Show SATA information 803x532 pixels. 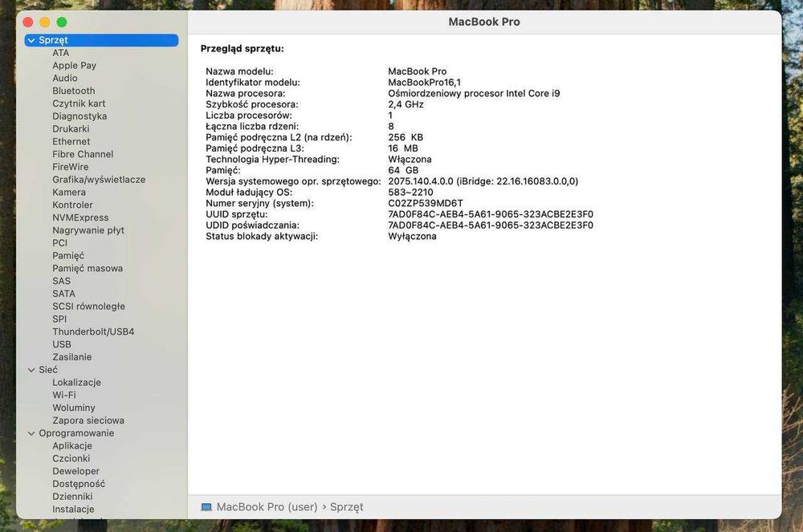click(x=63, y=294)
